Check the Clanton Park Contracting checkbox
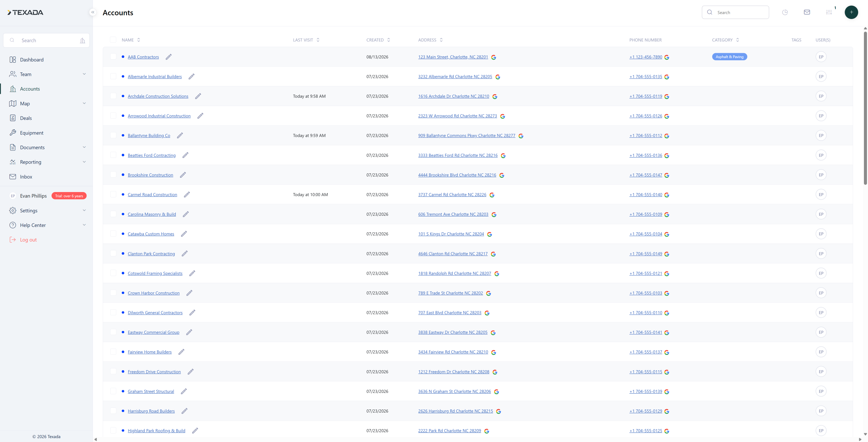The image size is (868, 442). tap(113, 253)
